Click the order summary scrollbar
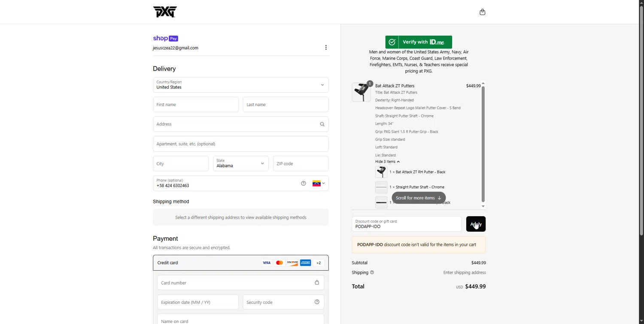Viewport: 644px width, 324px height. click(x=483, y=144)
